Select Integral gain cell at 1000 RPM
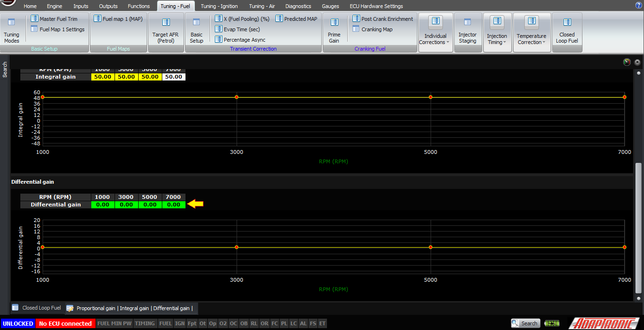The height and width of the screenshot is (330, 644). point(103,77)
